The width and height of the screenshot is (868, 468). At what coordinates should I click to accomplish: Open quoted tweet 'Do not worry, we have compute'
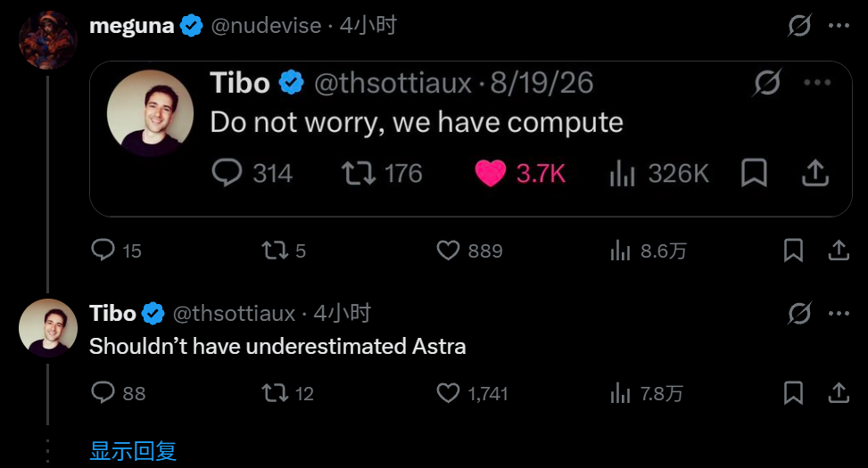[x=470, y=139]
